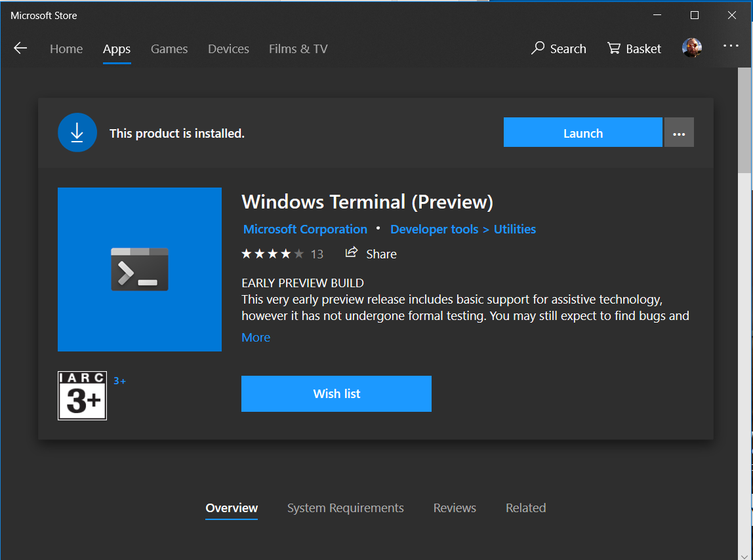
Task: Switch to the Games section
Action: (169, 49)
